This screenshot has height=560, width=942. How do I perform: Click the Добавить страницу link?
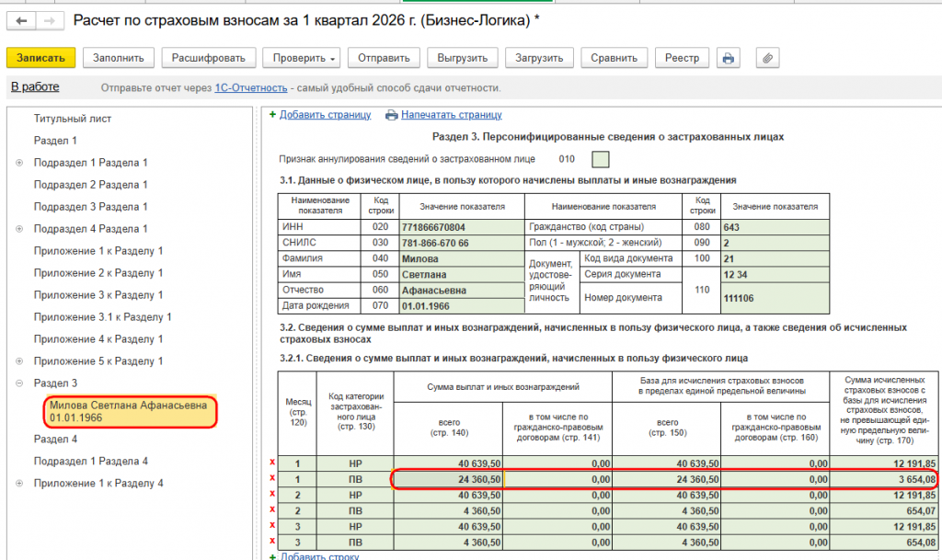325,115
